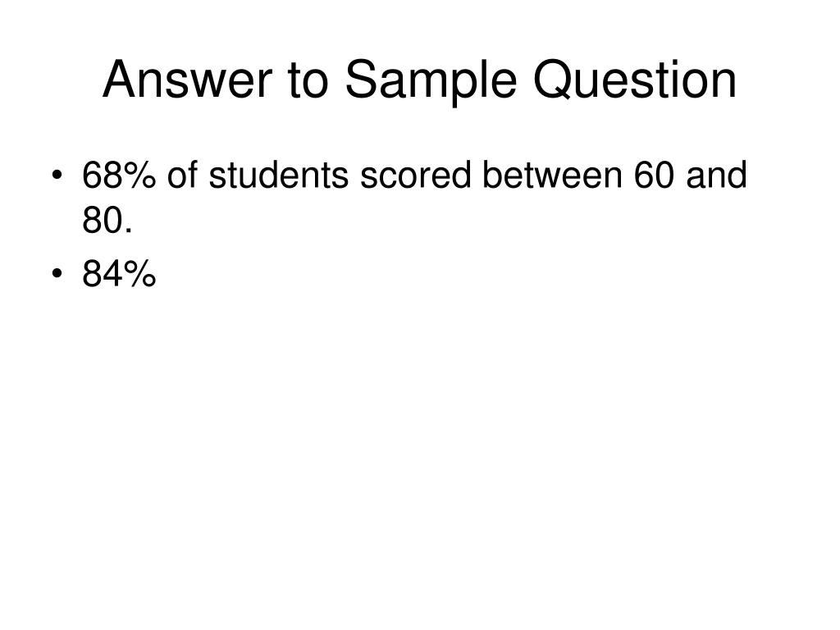
Task: Click the number '60' in first bullet
Action: tap(654, 175)
